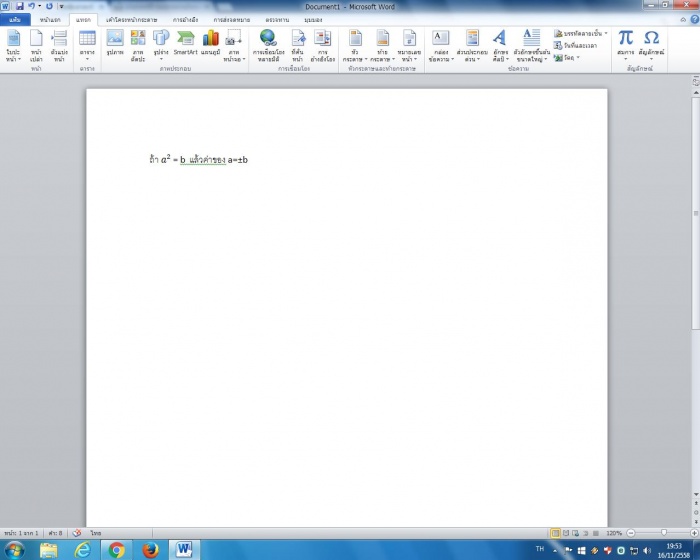This screenshot has width=700, height=560.
Task: Insert a Chart into the document
Action: (x=210, y=43)
